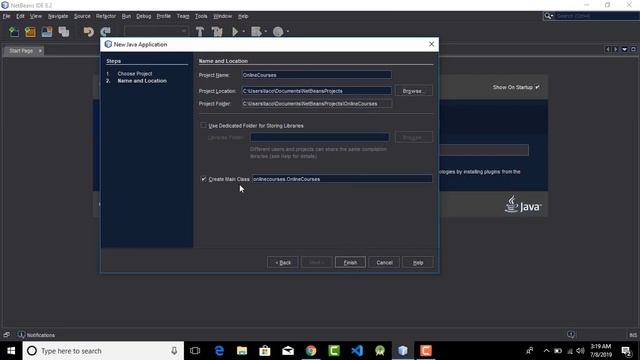
Task: Click the Profile Project toolbar icon
Action: click(278, 31)
